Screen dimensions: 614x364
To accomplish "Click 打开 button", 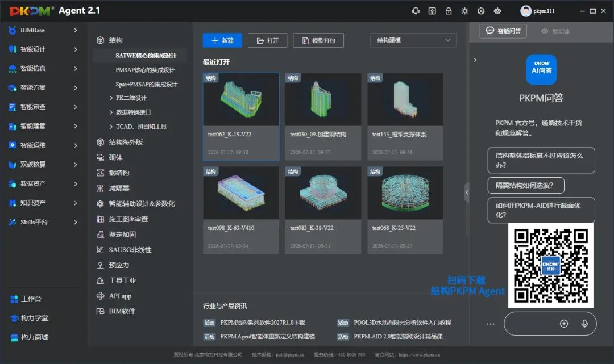I will point(267,40).
